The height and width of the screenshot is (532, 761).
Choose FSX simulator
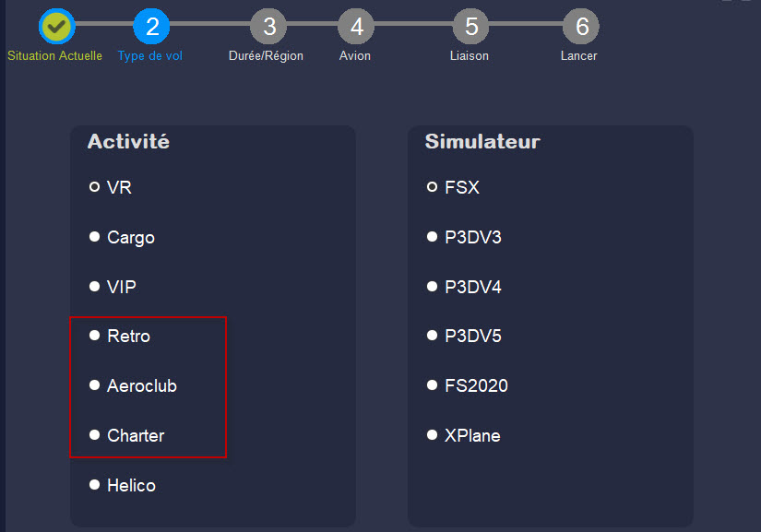(432, 187)
